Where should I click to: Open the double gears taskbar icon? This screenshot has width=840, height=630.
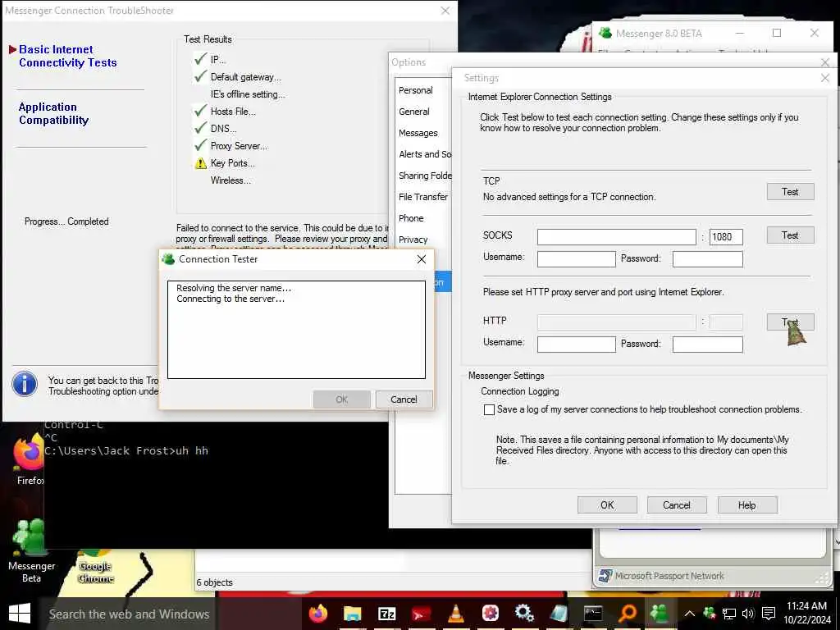click(x=524, y=614)
